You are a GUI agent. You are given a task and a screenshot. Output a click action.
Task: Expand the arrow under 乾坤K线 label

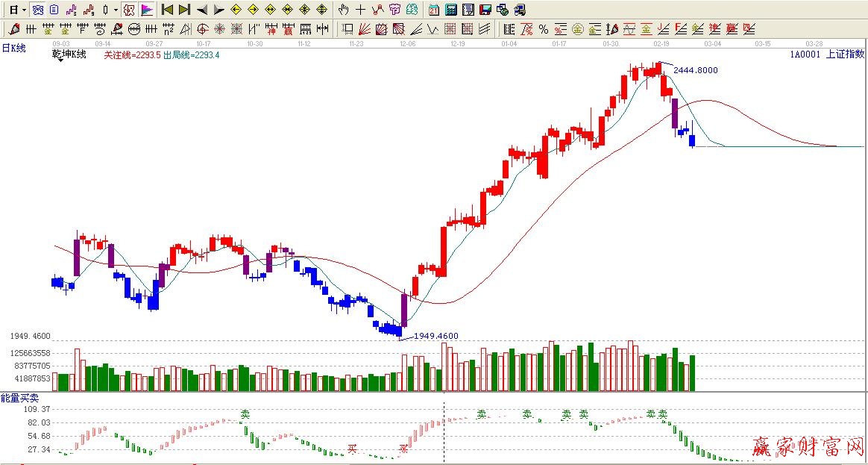(x=60, y=60)
